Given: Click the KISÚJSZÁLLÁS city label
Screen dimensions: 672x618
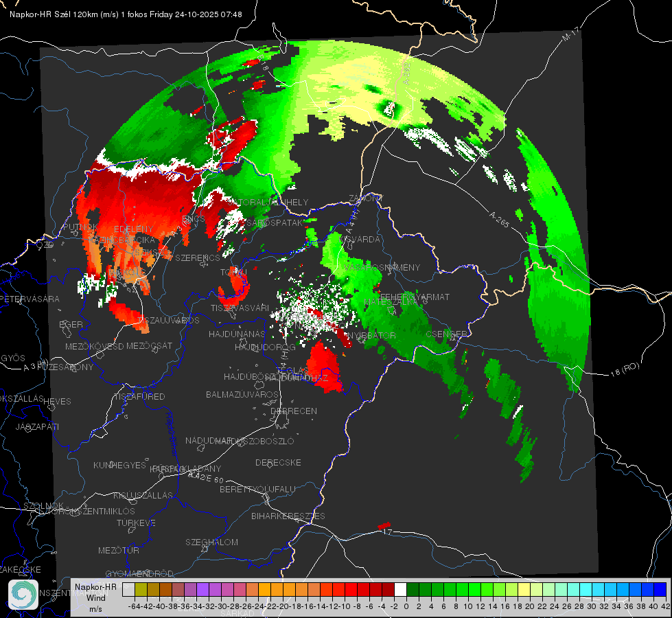Looking at the screenshot, I should [x=143, y=495].
